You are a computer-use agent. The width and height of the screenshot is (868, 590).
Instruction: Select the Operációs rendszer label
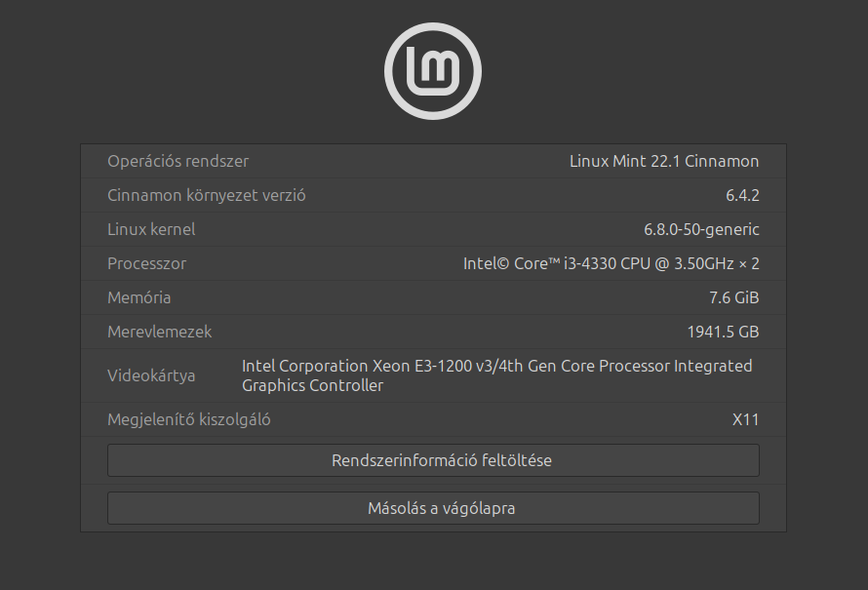click(x=178, y=161)
